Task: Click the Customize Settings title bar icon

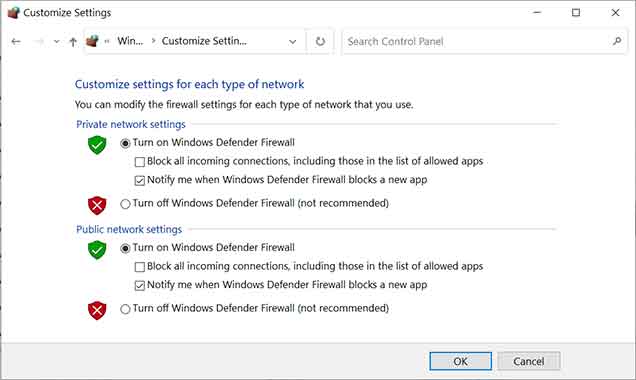Action: [13, 13]
